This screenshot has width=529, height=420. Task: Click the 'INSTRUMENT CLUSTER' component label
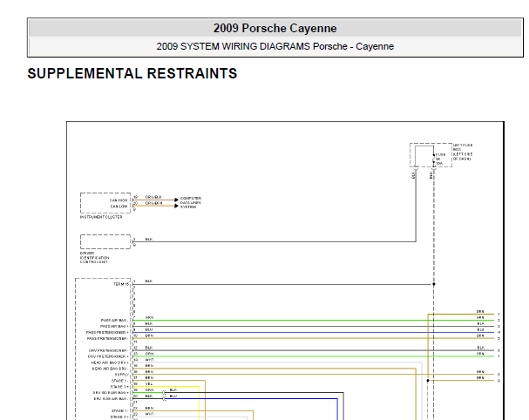[x=101, y=217]
